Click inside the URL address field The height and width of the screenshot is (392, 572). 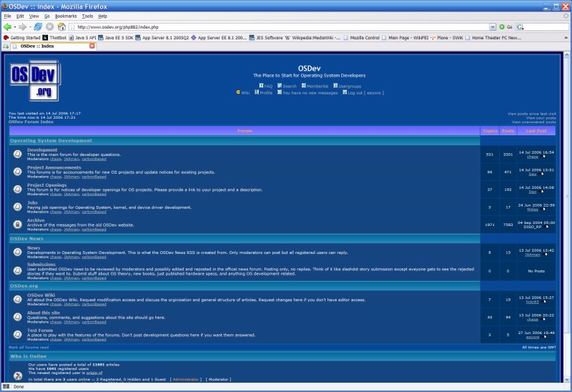pyautogui.click(x=279, y=27)
